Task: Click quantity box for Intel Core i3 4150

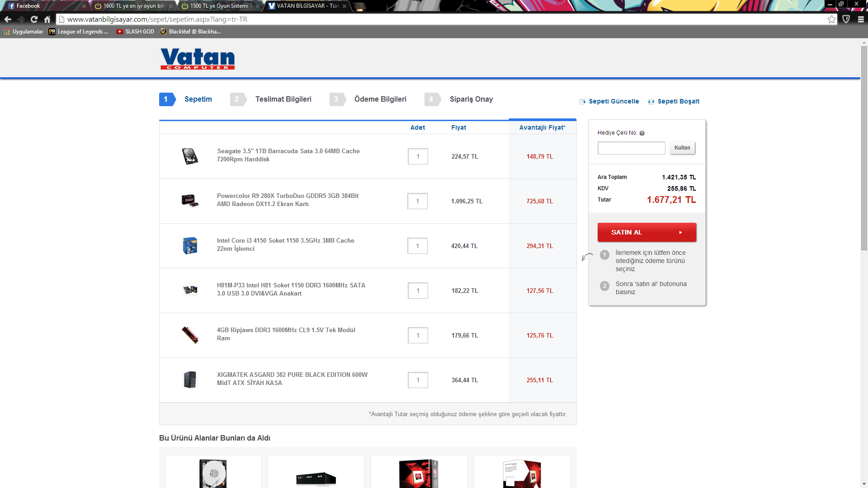Action: tap(417, 246)
